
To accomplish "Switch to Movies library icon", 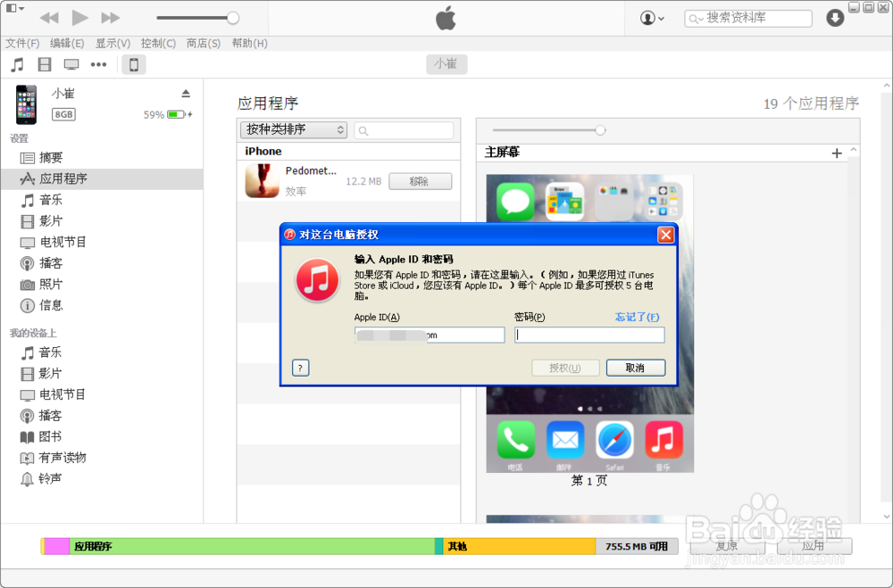I will 45,64.
